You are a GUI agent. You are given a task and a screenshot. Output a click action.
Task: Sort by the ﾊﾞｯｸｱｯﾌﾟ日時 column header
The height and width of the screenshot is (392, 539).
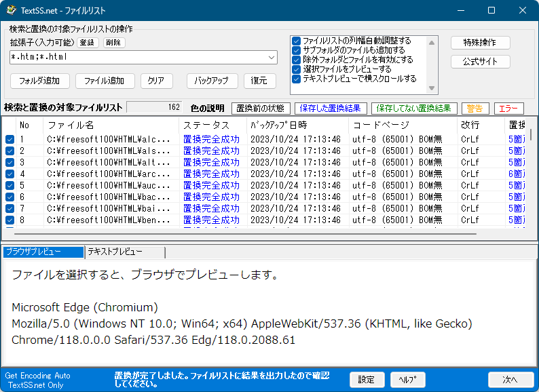pyautogui.click(x=298, y=125)
